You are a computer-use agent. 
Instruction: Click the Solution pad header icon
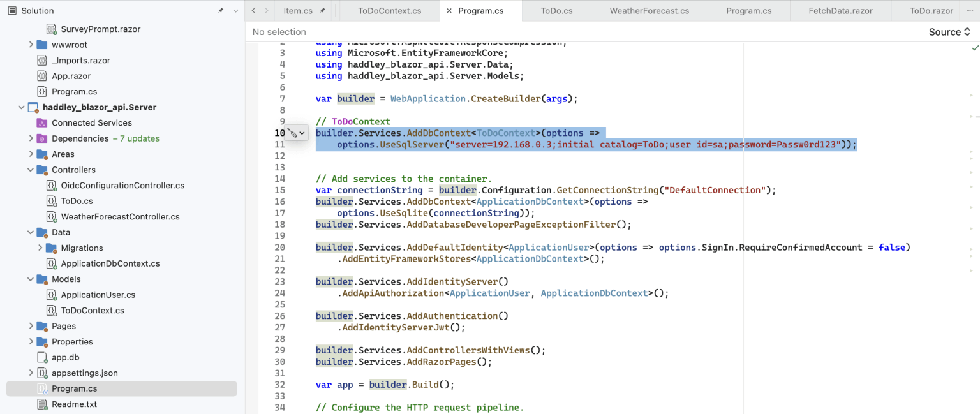tap(11, 11)
